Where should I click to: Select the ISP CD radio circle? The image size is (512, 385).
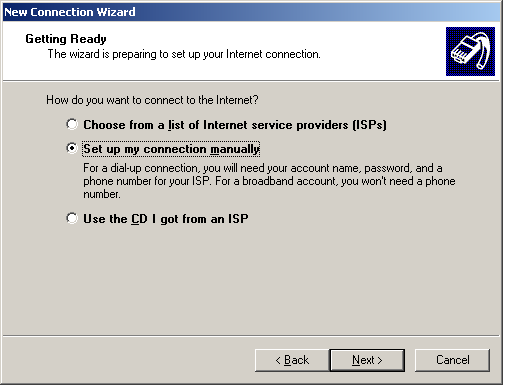[x=72, y=218]
